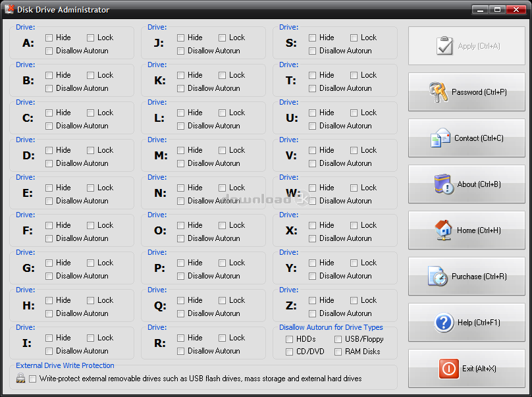Image resolution: width=532 pixels, height=397 pixels.
Task: Click the Home (Ctrl+H) label
Action: 479,230
